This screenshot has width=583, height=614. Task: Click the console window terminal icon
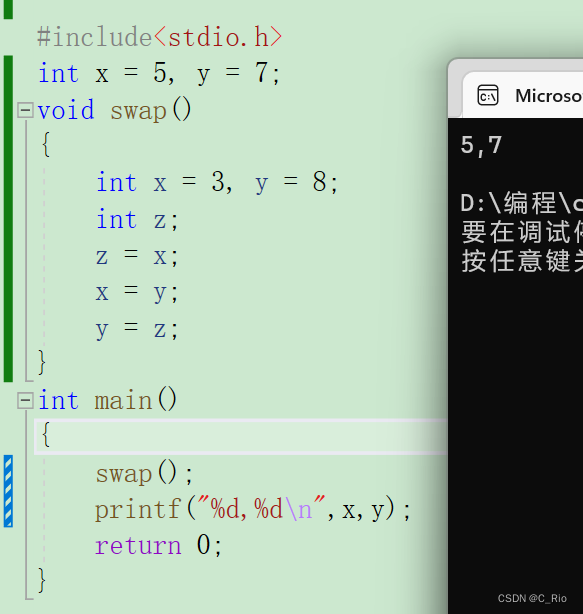point(488,96)
